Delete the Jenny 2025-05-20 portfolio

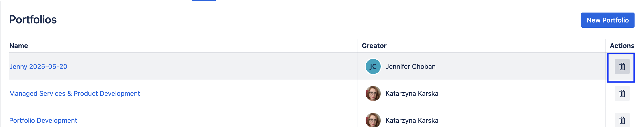pyautogui.click(x=622, y=66)
